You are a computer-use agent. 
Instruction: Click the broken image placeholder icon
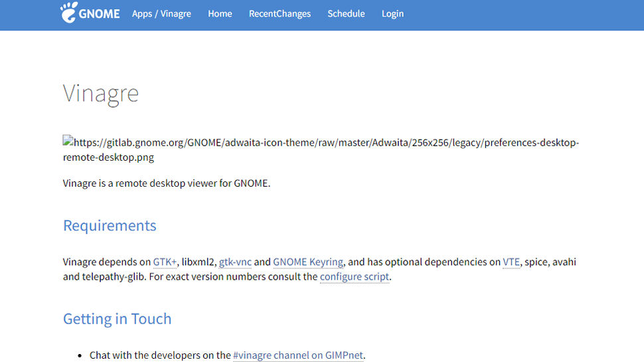tap(68, 141)
